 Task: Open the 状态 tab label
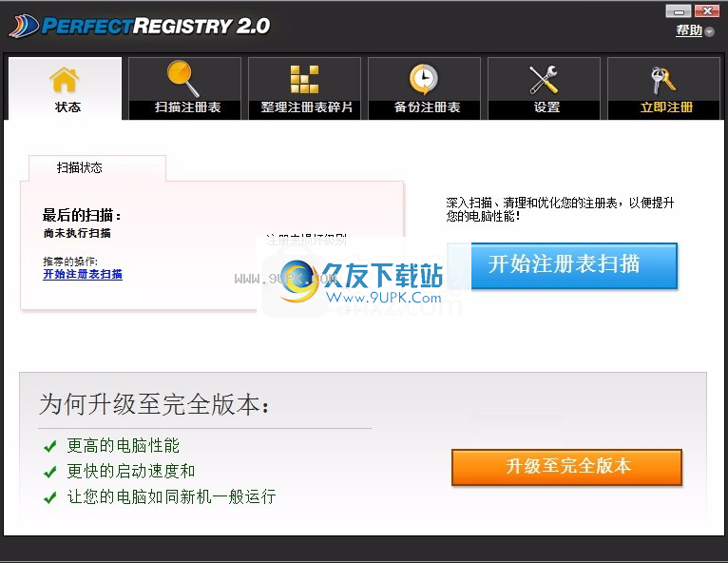67,107
